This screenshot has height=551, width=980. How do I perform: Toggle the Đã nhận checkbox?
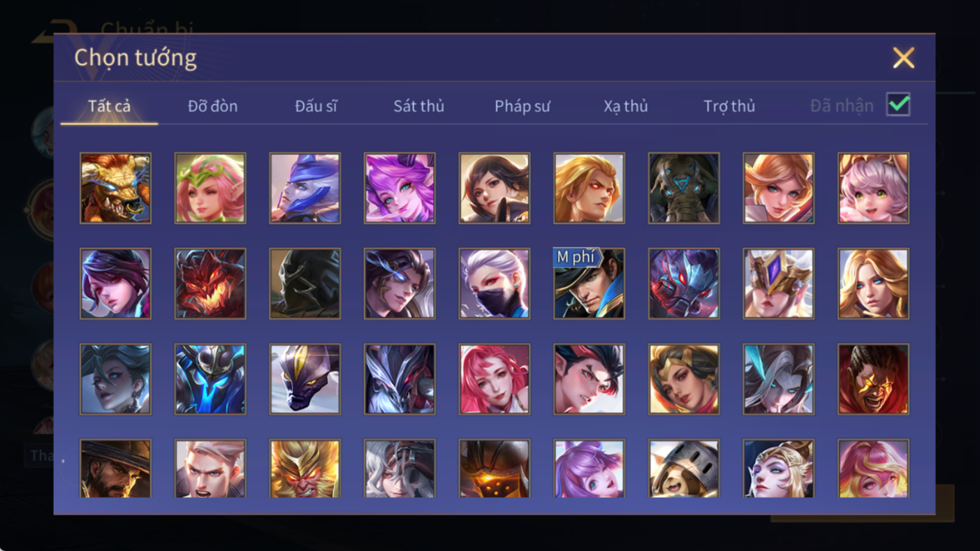click(x=898, y=105)
